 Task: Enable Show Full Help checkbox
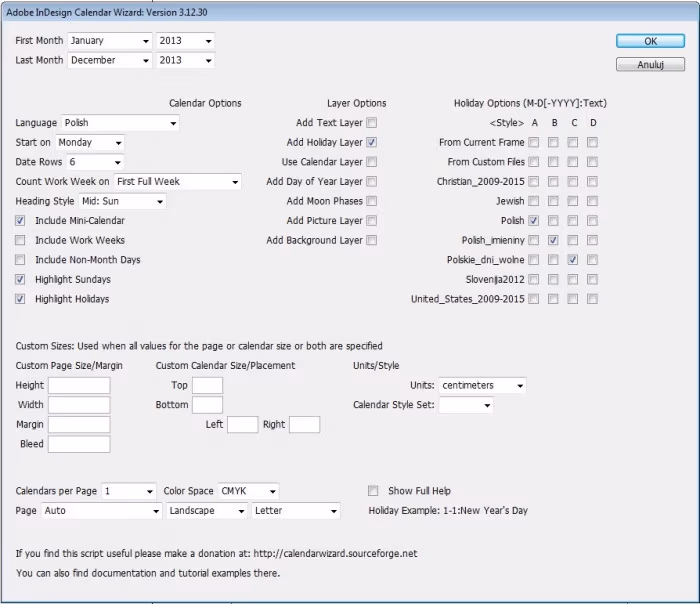click(373, 491)
